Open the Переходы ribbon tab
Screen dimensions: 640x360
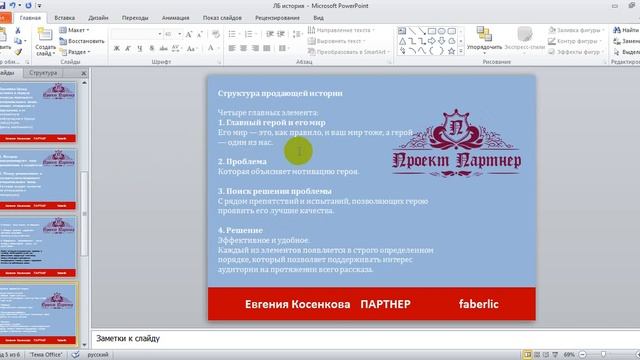coord(135,18)
